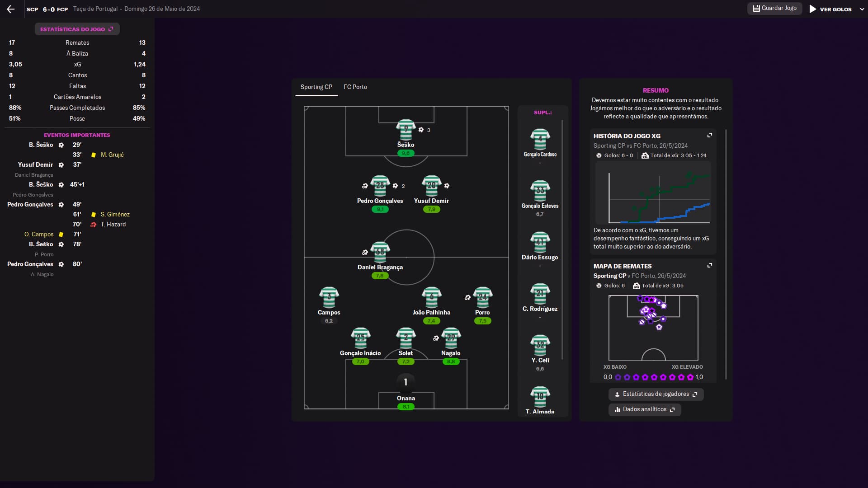Select Daniel Bragança shirt icon

tap(380, 252)
